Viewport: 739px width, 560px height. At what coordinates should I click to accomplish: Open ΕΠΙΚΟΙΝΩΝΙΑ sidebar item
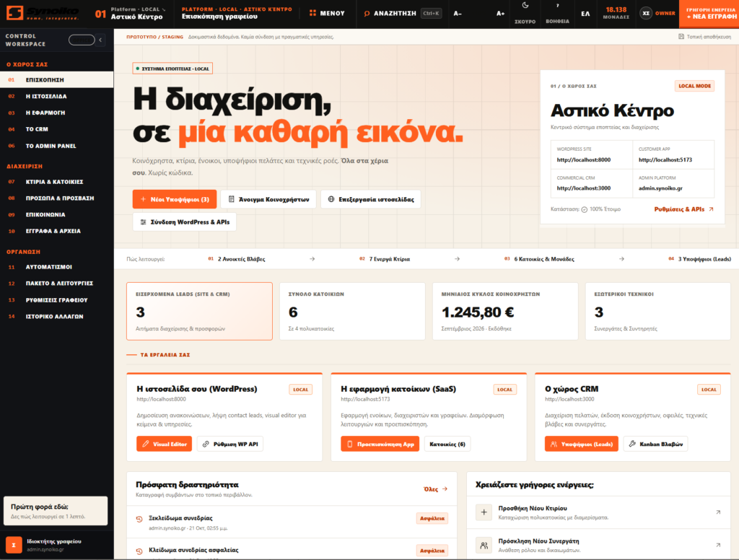(x=56, y=214)
